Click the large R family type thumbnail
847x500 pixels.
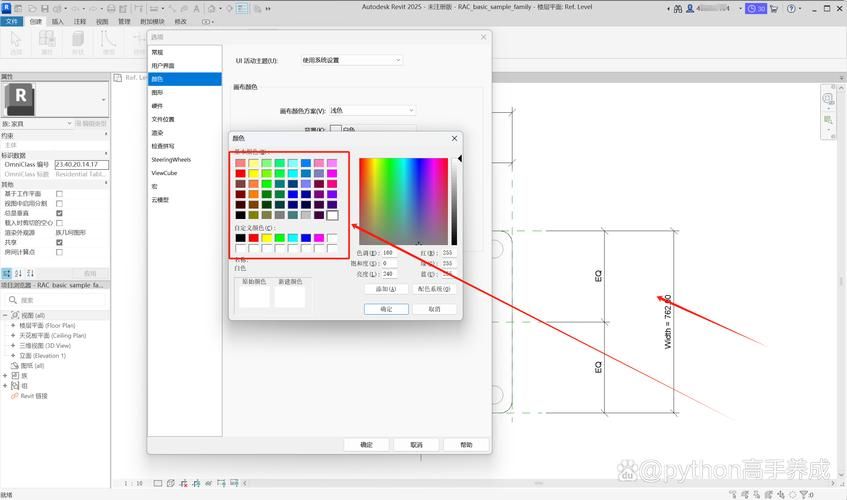click(x=19, y=99)
